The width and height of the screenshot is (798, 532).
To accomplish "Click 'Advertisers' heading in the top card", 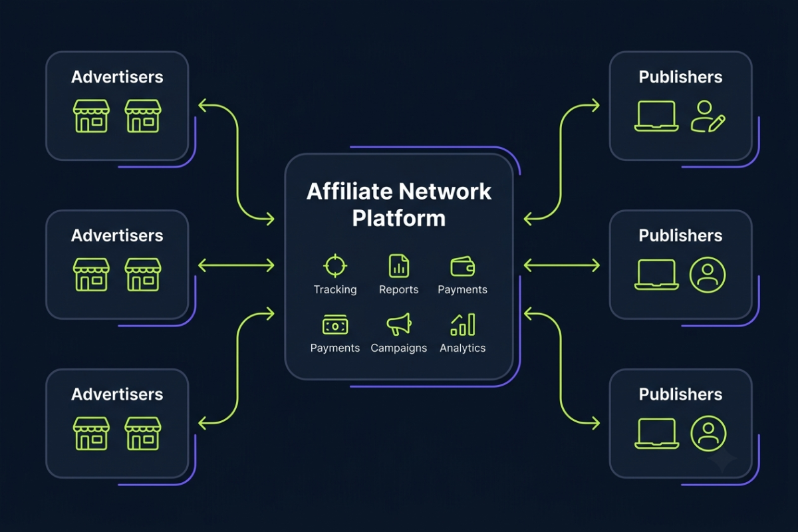I will click(117, 77).
